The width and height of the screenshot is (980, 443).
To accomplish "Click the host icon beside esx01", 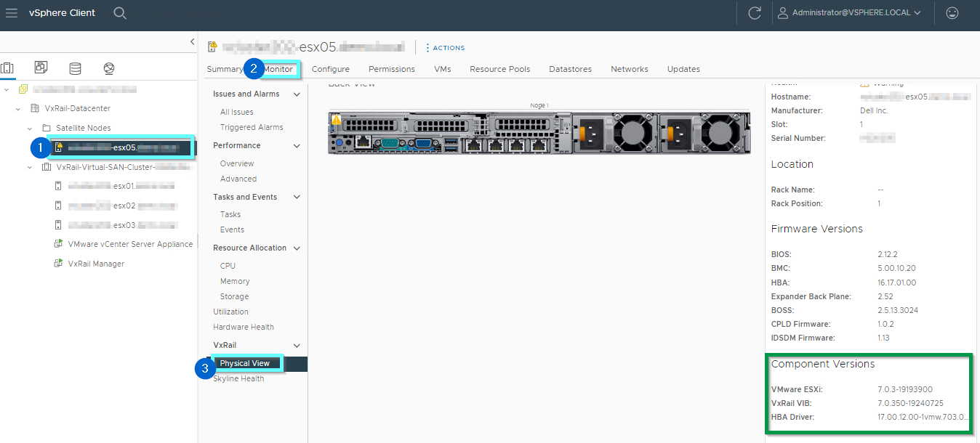I will click(58, 186).
